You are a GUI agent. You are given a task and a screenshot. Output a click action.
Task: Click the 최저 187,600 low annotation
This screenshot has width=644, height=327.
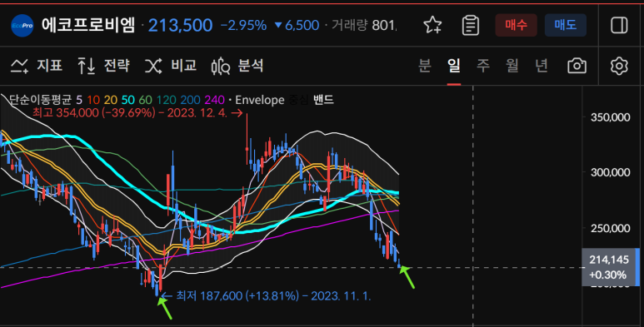(x=266, y=296)
